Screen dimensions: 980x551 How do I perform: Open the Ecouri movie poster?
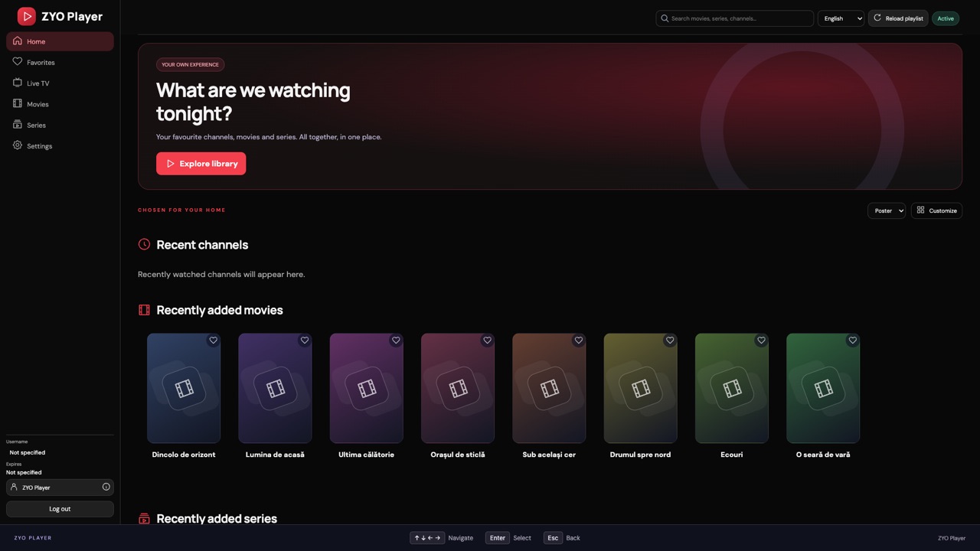click(x=732, y=388)
